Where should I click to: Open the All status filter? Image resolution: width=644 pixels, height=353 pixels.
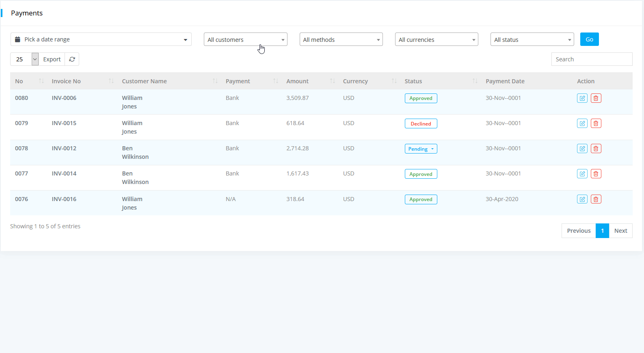pos(532,39)
